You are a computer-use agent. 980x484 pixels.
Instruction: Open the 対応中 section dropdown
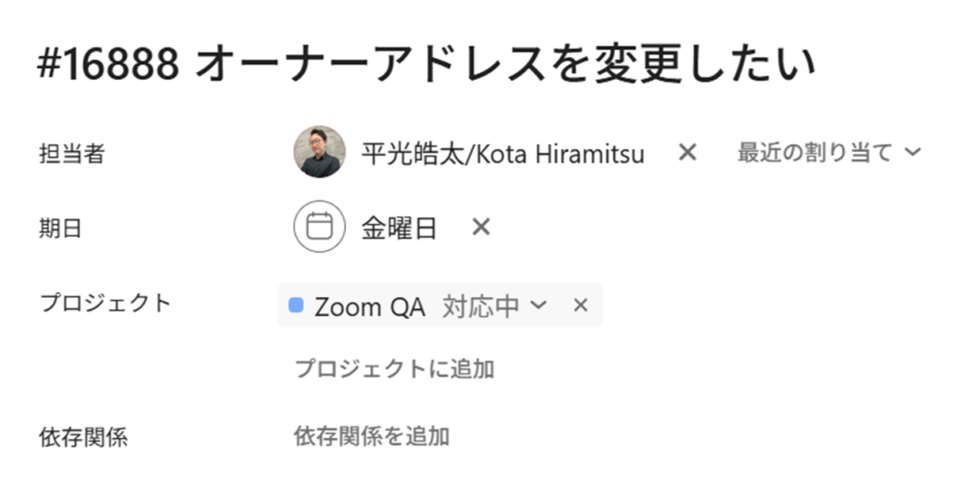(480, 306)
